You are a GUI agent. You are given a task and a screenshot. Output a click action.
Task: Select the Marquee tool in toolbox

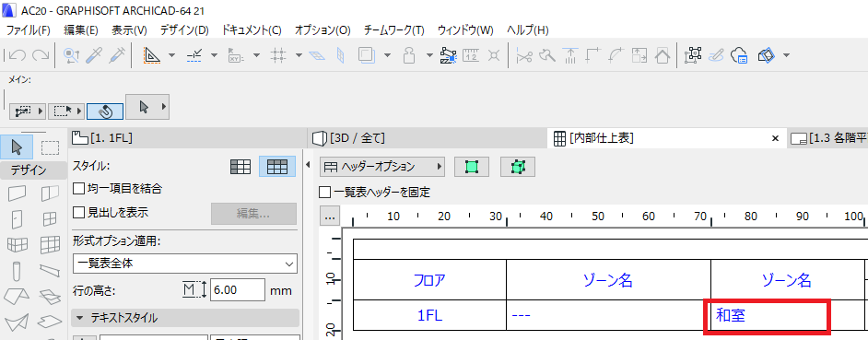(x=51, y=147)
